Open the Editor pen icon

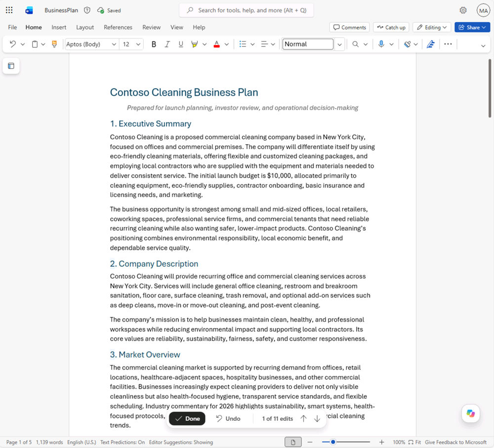[431, 44]
